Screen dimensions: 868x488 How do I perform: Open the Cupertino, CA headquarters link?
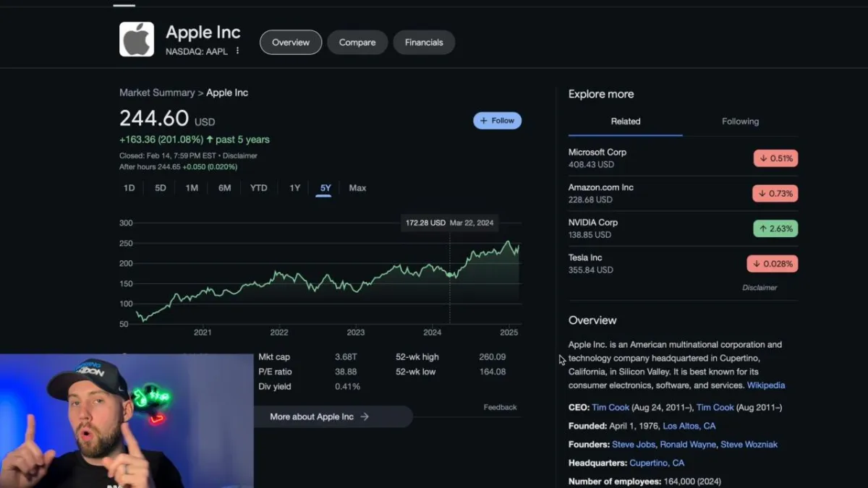click(657, 463)
